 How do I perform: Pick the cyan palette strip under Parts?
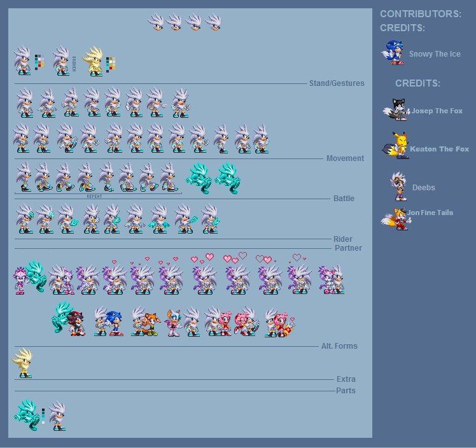tap(43, 416)
